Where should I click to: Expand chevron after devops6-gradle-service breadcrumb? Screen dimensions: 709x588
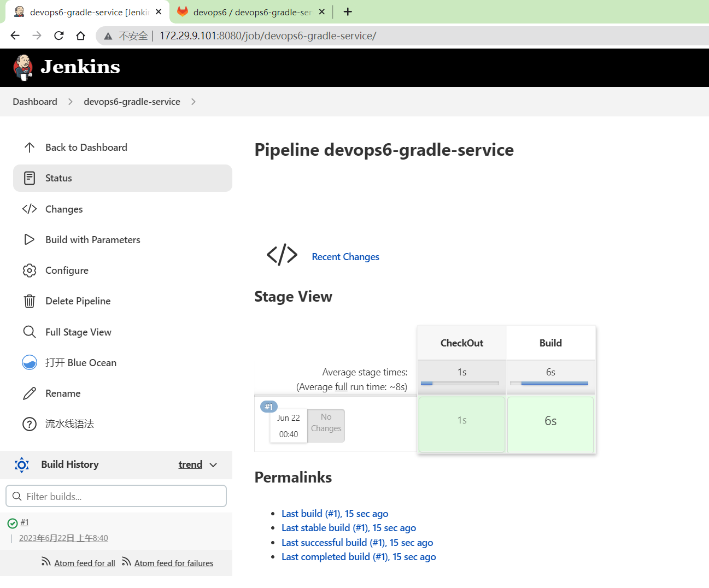[x=194, y=102]
